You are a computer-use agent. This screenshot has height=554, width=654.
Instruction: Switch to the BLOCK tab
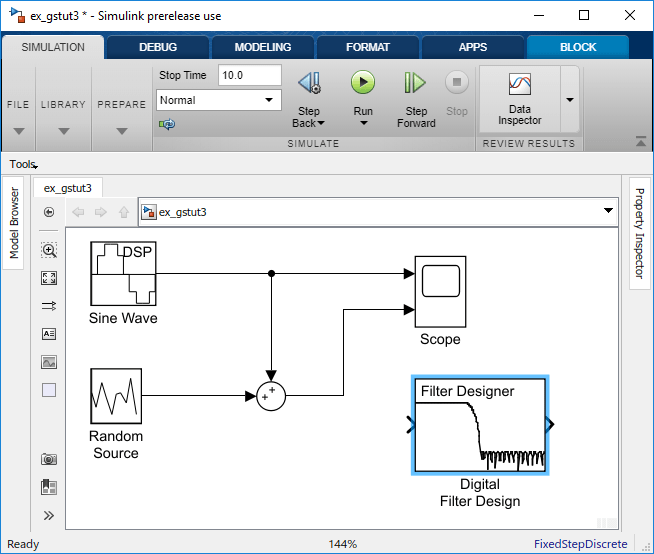(578, 47)
